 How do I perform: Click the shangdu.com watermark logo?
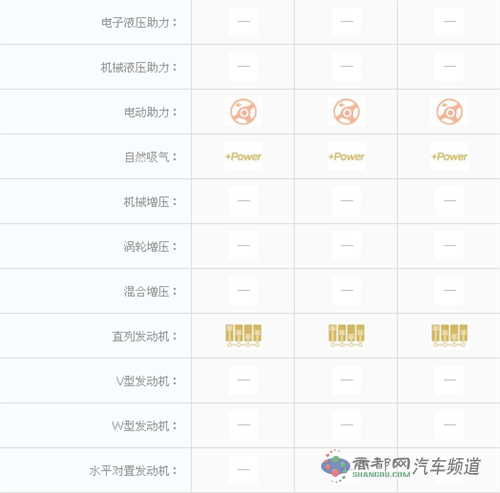(x=365, y=466)
